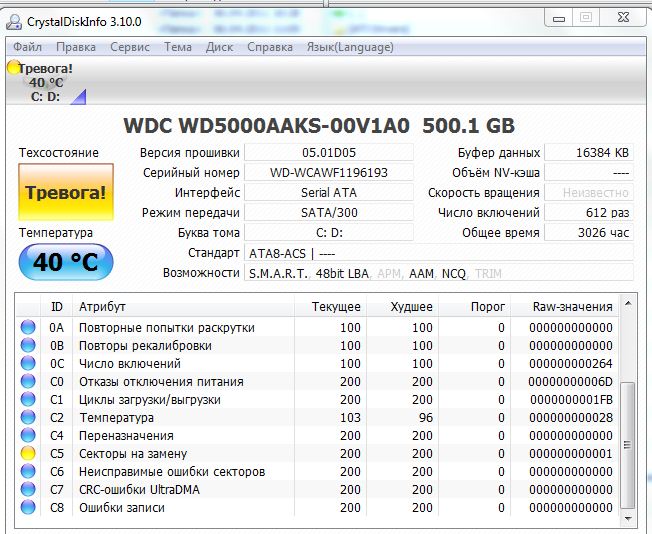Screen dimensions: 652x534
Task: Click blue status icon for C6 Неисправимые ошибки секторов
Action: (28, 471)
